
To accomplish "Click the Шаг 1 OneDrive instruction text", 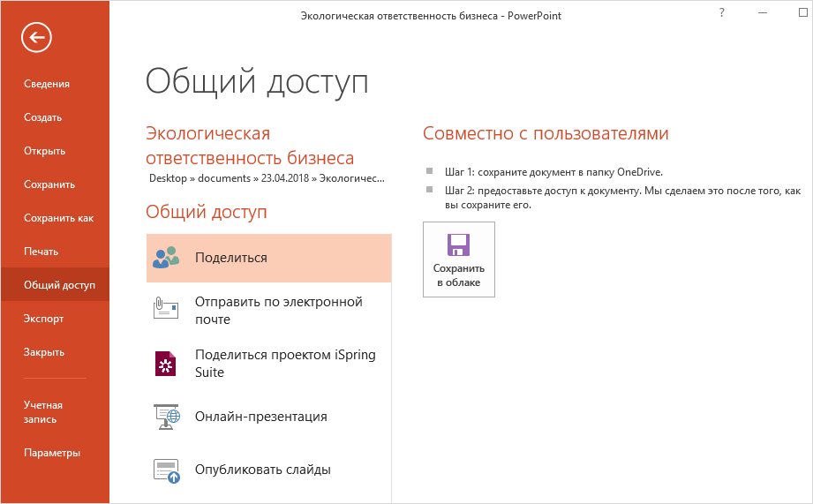I will (x=553, y=171).
